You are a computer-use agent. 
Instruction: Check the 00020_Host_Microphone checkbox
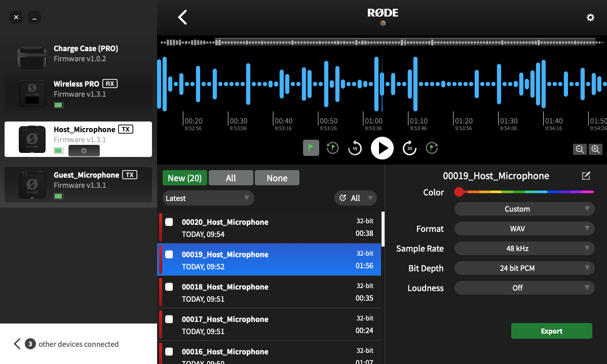[x=169, y=222]
